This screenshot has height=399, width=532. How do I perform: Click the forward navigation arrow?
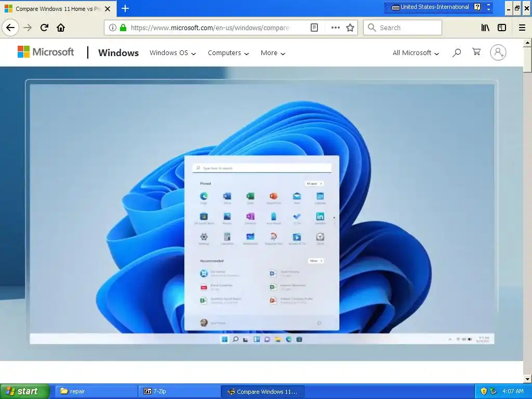28,28
